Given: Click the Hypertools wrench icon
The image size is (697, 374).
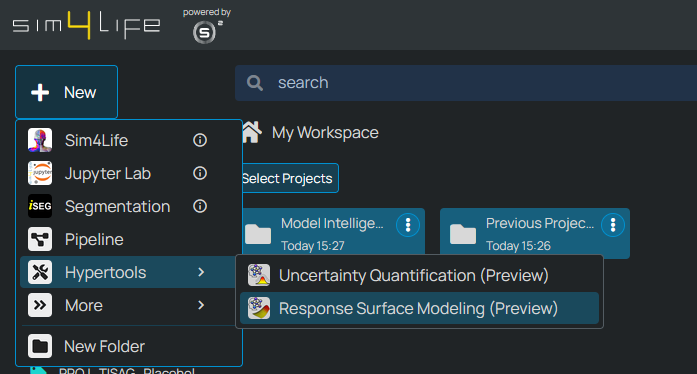Looking at the screenshot, I should click(40, 272).
